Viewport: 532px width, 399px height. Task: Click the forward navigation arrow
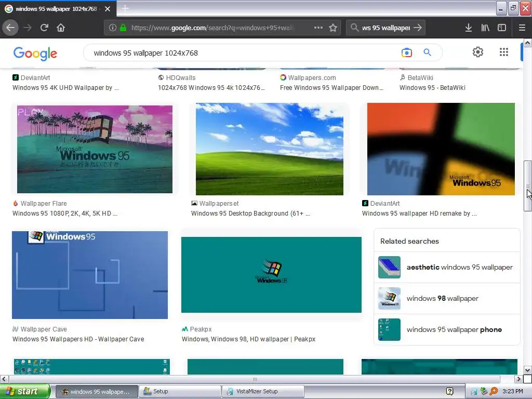click(x=28, y=28)
